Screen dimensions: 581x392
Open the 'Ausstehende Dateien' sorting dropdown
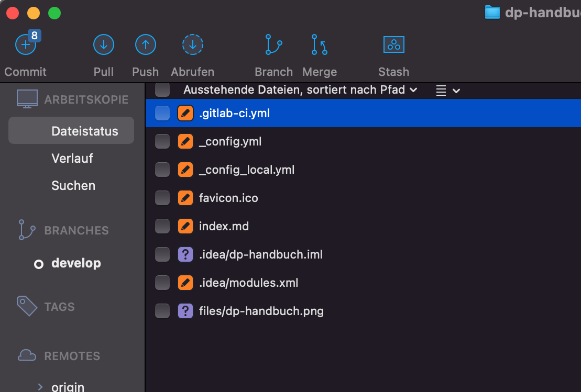(300, 90)
